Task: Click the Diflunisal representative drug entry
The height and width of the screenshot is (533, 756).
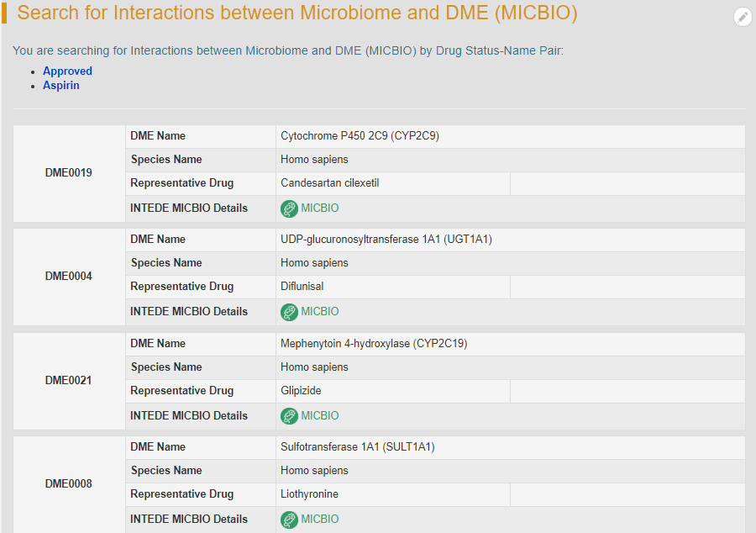Action: coord(302,287)
